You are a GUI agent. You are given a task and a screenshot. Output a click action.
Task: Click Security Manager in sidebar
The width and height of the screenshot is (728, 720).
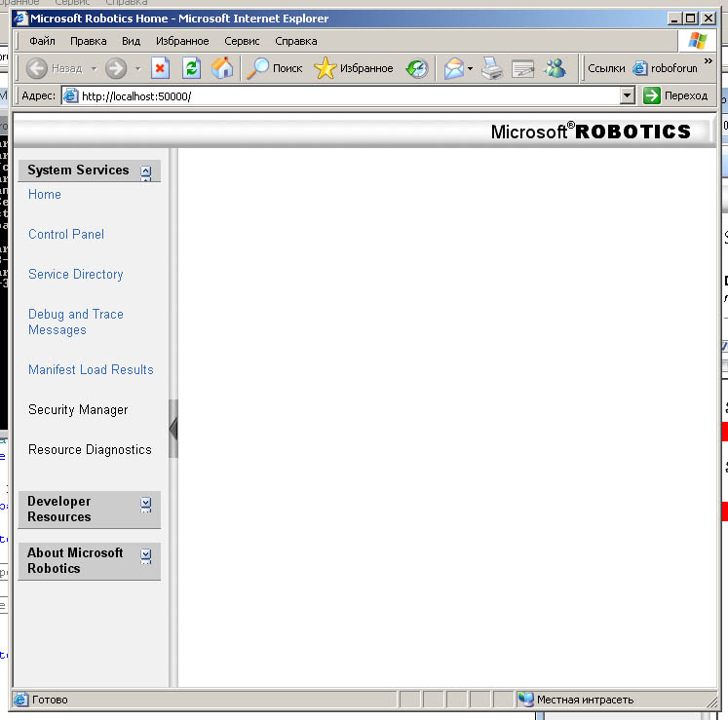point(78,409)
